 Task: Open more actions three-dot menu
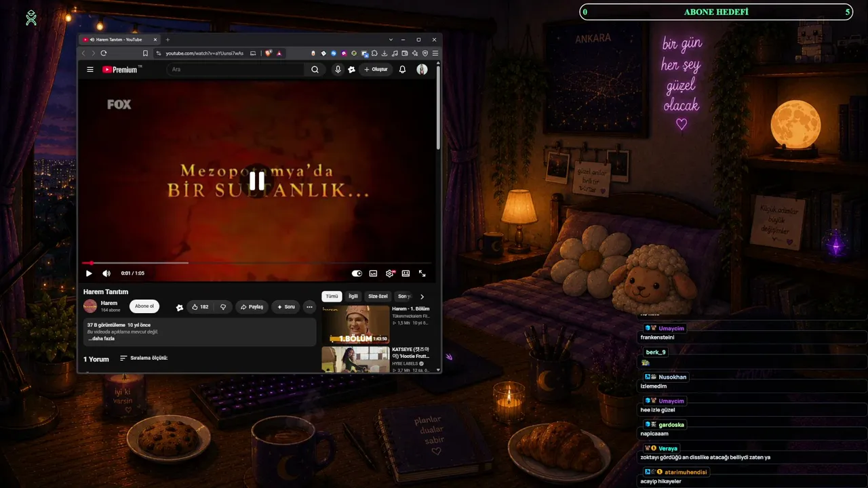309,307
